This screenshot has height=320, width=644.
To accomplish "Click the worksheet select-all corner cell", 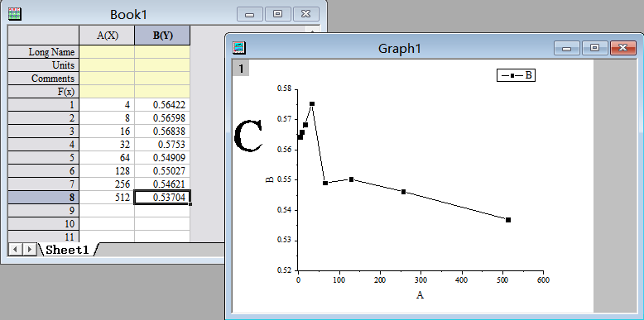I will [44, 36].
